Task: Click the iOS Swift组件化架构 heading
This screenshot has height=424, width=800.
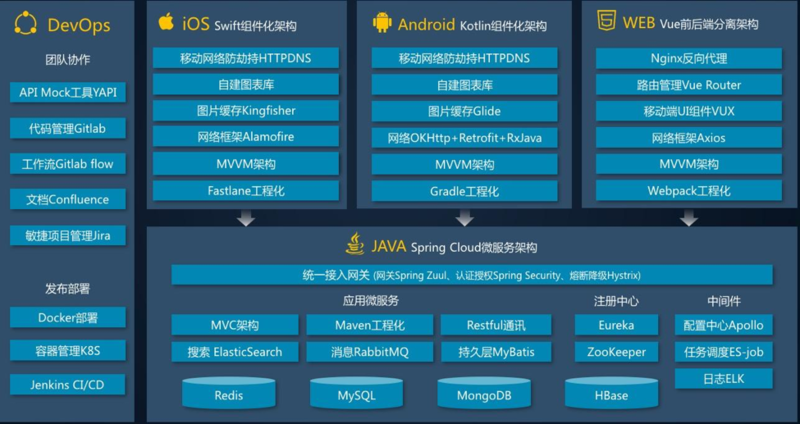Action: coord(239,24)
